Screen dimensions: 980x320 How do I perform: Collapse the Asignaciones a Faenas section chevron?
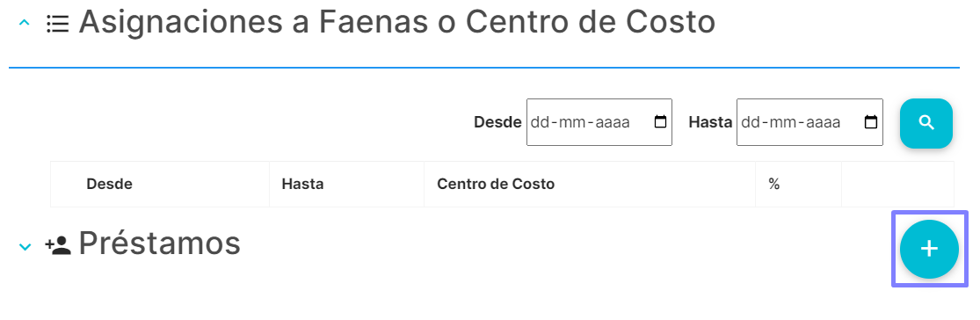coord(25,23)
